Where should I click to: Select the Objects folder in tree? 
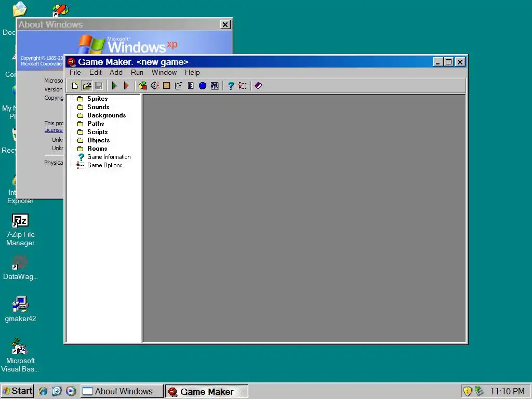(x=98, y=140)
